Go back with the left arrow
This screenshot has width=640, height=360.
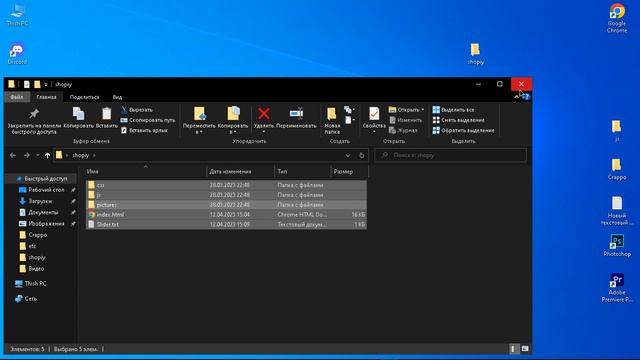(13, 156)
